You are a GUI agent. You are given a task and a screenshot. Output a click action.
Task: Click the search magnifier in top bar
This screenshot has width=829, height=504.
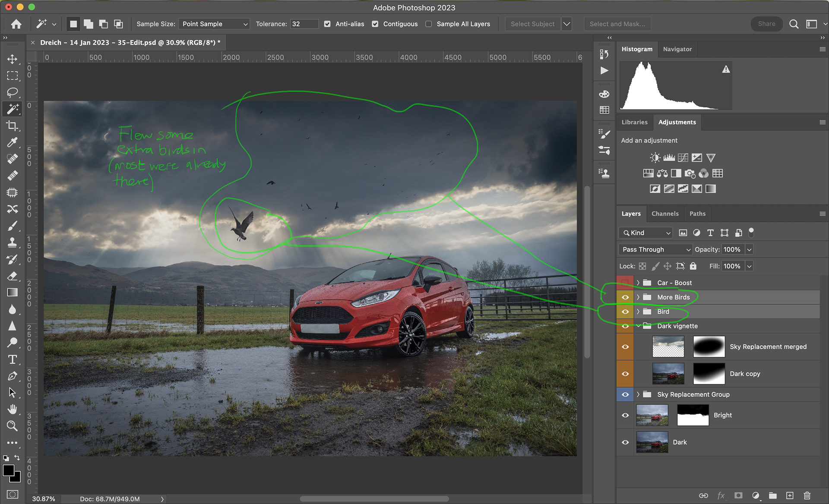pyautogui.click(x=794, y=24)
